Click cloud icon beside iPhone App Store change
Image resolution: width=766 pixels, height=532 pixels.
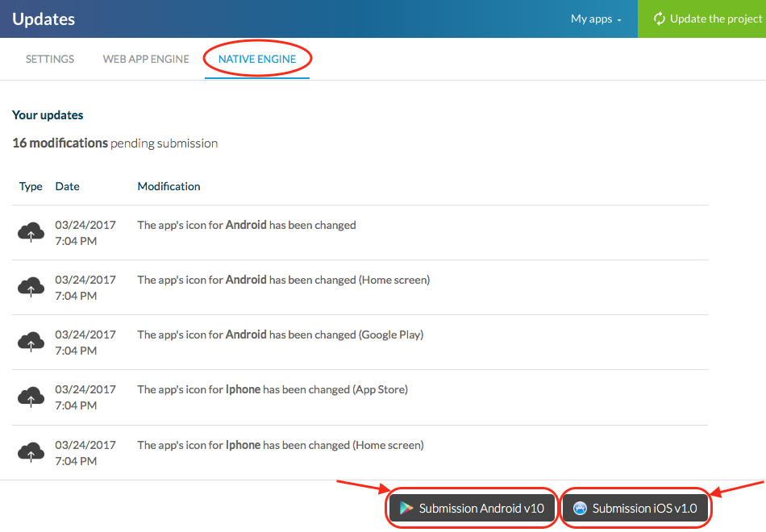pyautogui.click(x=31, y=397)
